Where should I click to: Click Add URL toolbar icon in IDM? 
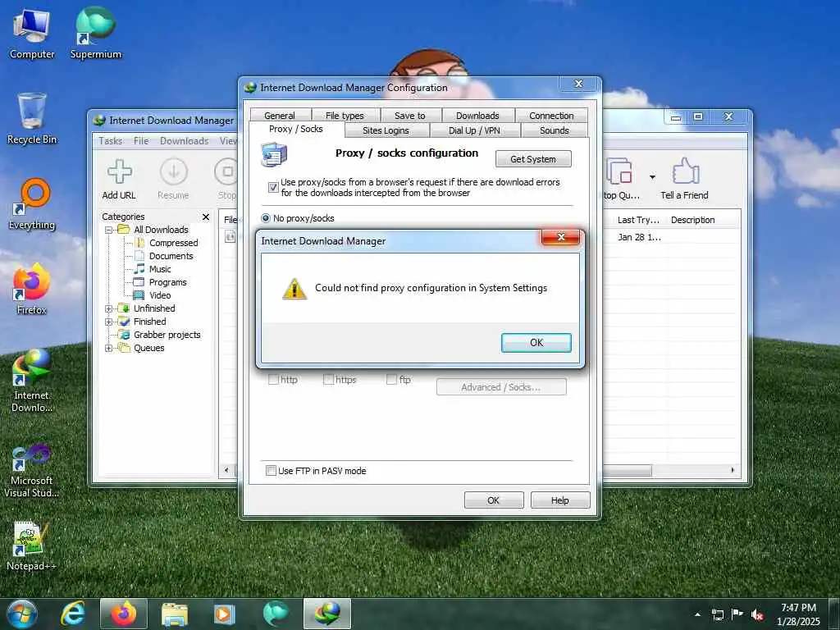119,179
